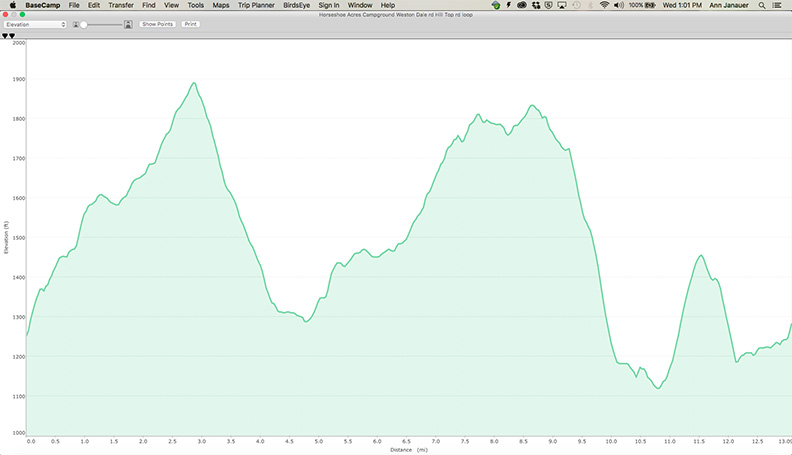
Task: Click the small zoom-out icon left of the slider
Action: (77, 23)
